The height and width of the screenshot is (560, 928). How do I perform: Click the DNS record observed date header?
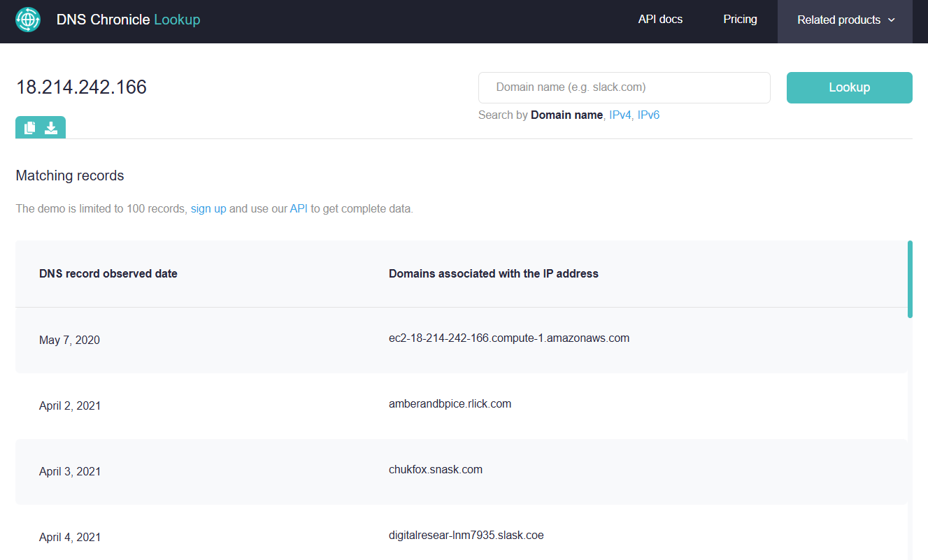tap(108, 274)
